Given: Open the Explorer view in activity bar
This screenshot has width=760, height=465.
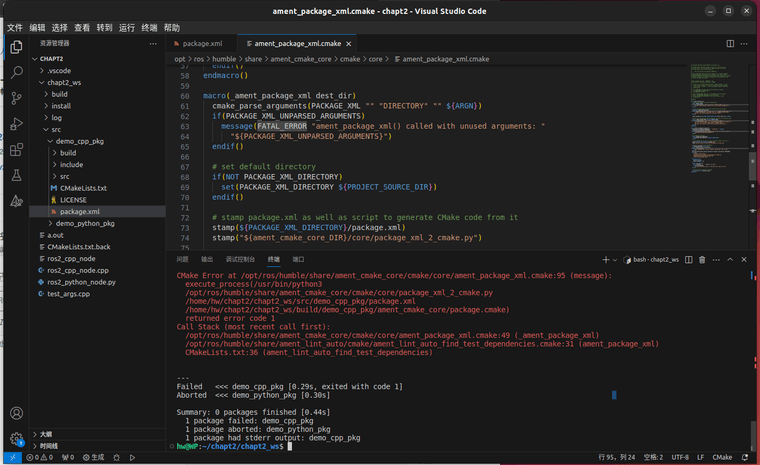Looking at the screenshot, I should pos(16,47).
